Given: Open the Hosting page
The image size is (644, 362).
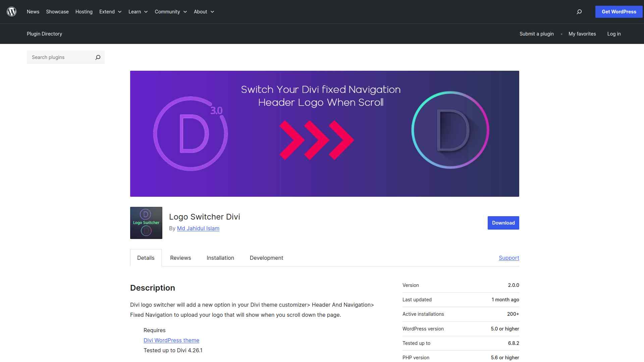Looking at the screenshot, I should point(84,12).
